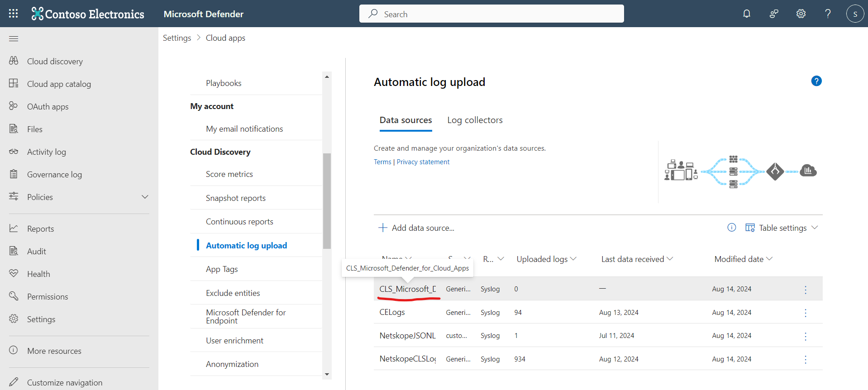The height and width of the screenshot is (390, 868).
Task: Open more options for NetskopeCLSLog row
Action: [806, 359]
